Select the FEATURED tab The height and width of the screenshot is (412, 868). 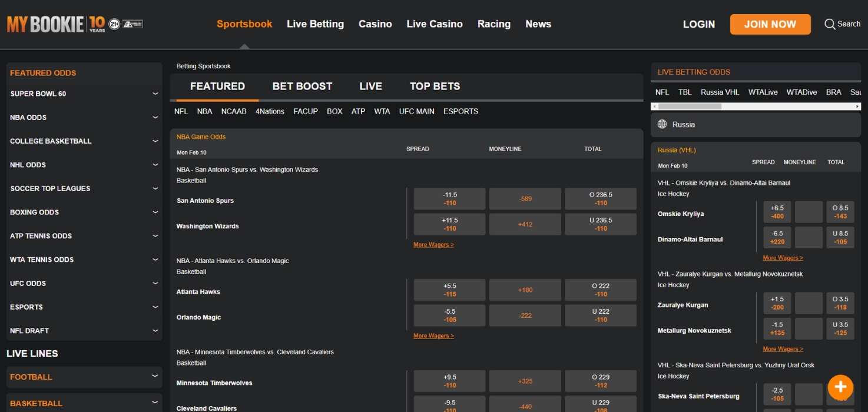click(217, 87)
